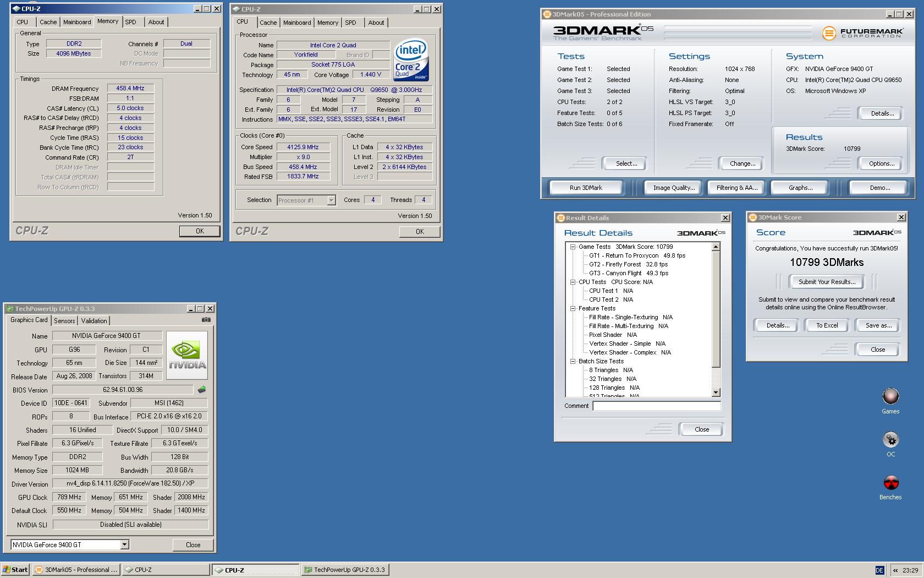Viewport: 924px width, 578px height.
Task: Select GT2 - Firefly Forest result row
Action: (x=628, y=264)
